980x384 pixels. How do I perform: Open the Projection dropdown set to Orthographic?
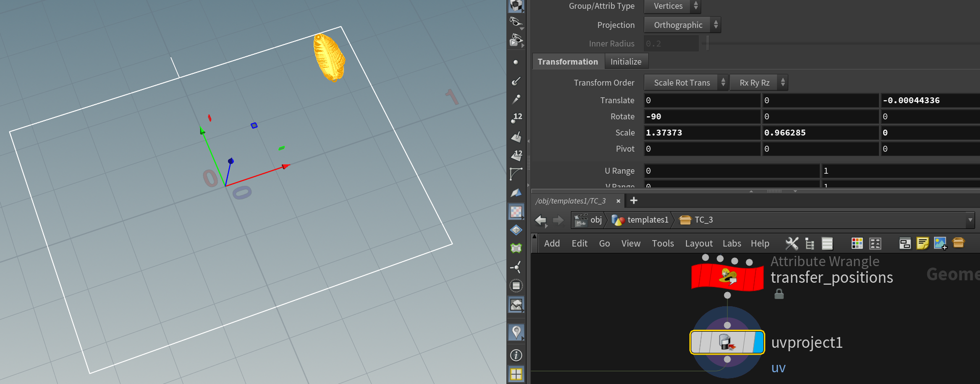coord(682,25)
